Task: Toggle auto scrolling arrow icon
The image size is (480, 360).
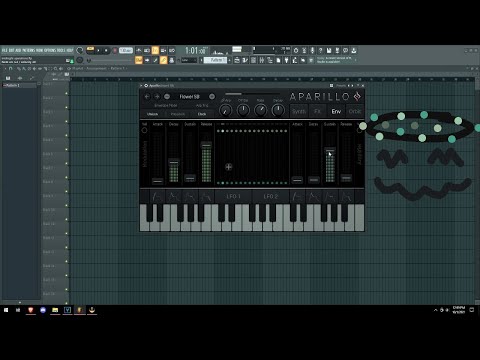Action: 147,60
